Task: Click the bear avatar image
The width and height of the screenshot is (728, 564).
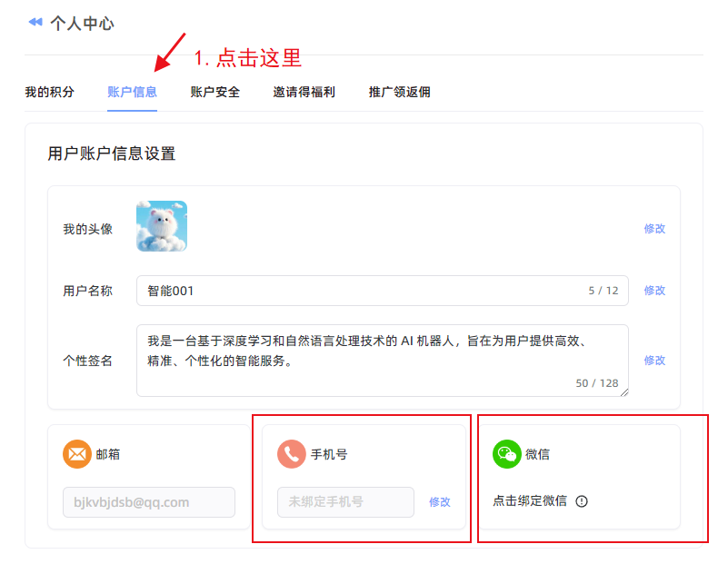Action: click(162, 226)
